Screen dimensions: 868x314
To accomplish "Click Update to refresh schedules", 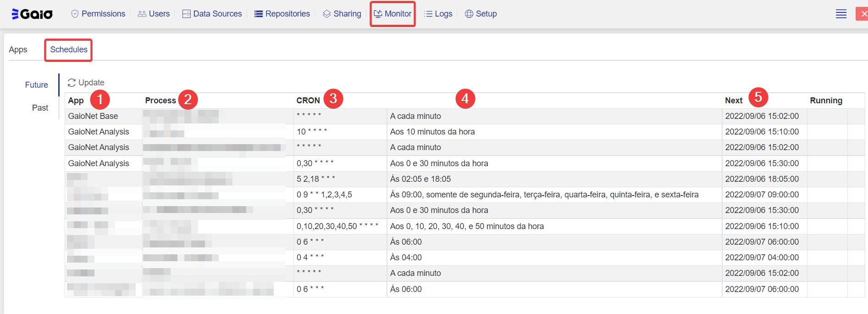I will [86, 83].
